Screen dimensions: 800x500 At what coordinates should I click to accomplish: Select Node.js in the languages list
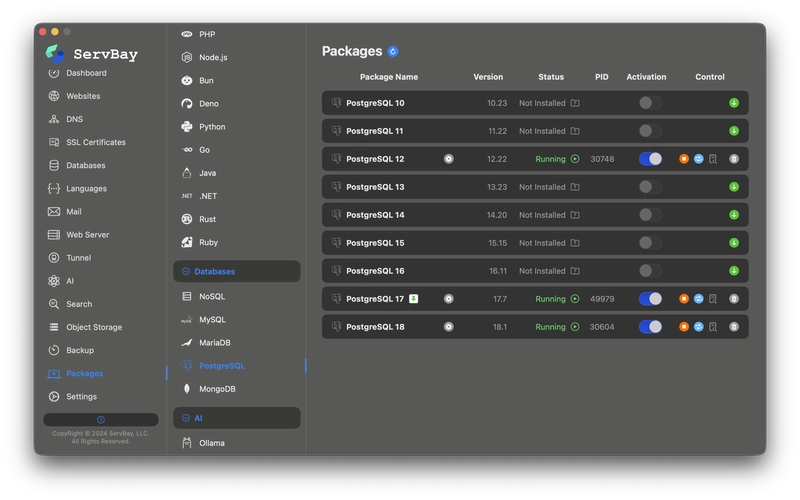coord(214,58)
